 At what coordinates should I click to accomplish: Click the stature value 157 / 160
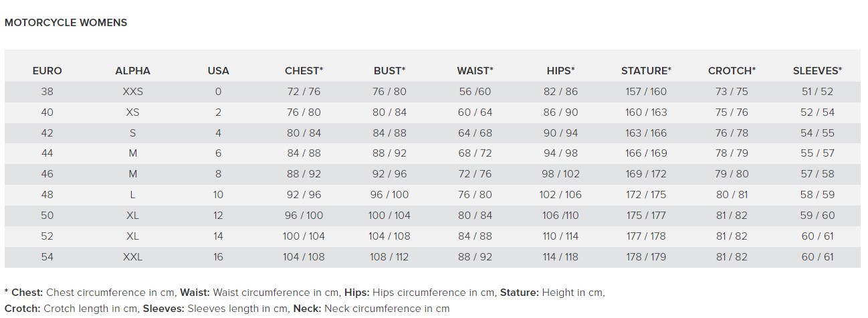pos(646,92)
